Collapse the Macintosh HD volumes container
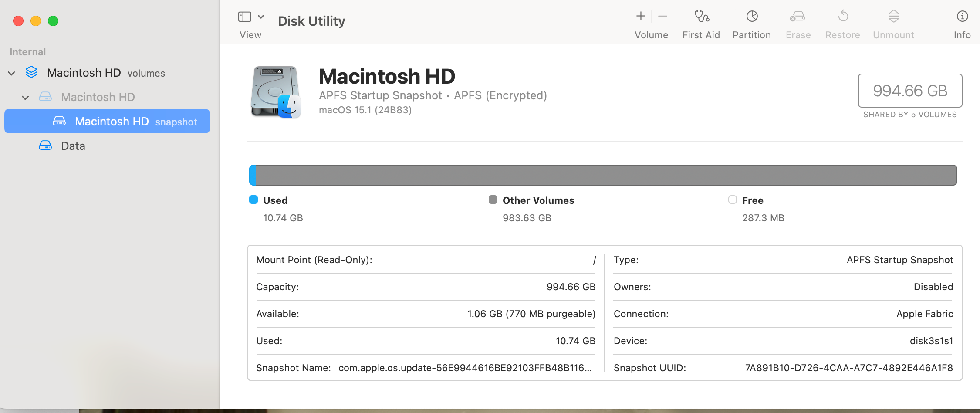Screen dimensions: 980x413 pos(12,73)
